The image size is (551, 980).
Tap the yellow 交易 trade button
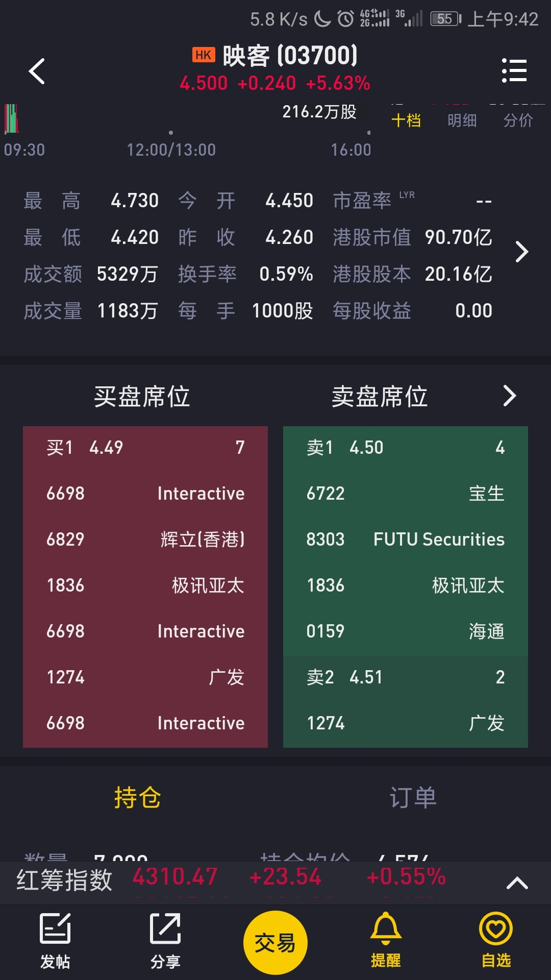(275, 942)
